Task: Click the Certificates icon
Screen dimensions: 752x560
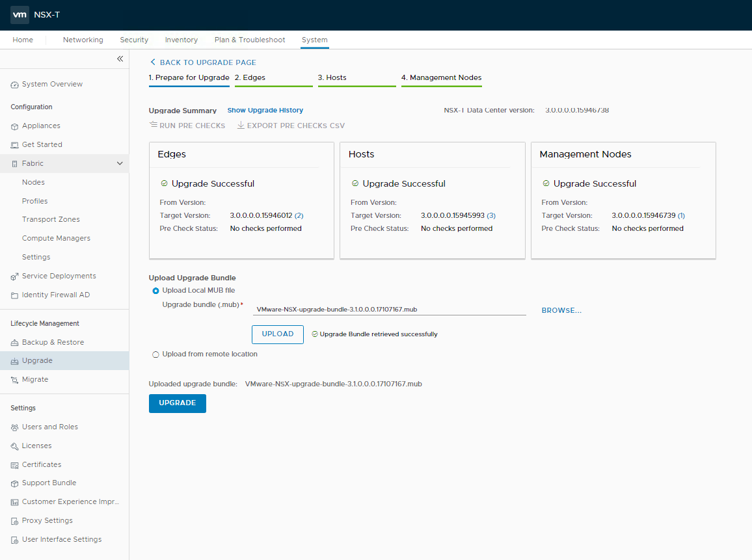Action: point(14,465)
